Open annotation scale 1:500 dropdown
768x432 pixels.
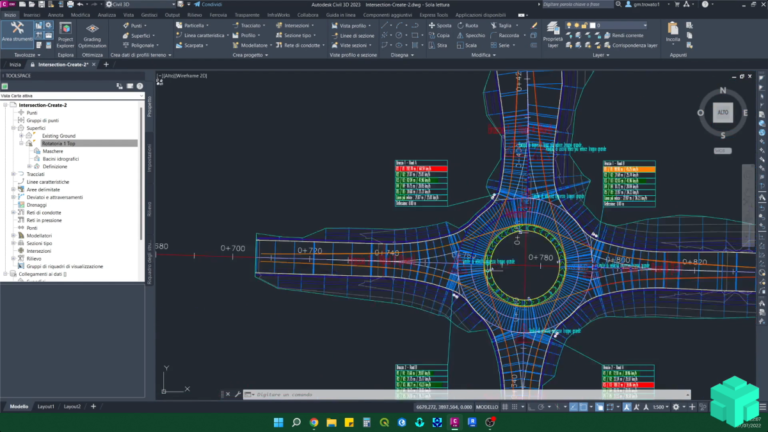[x=660, y=407]
